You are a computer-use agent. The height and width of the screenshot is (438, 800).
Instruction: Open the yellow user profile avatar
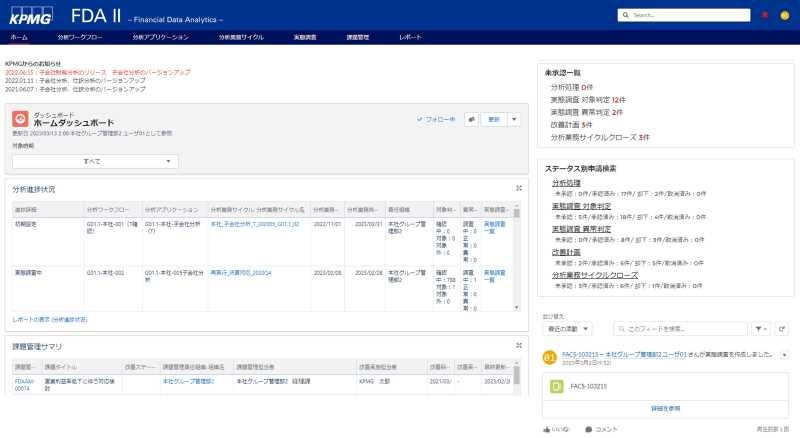(784, 15)
